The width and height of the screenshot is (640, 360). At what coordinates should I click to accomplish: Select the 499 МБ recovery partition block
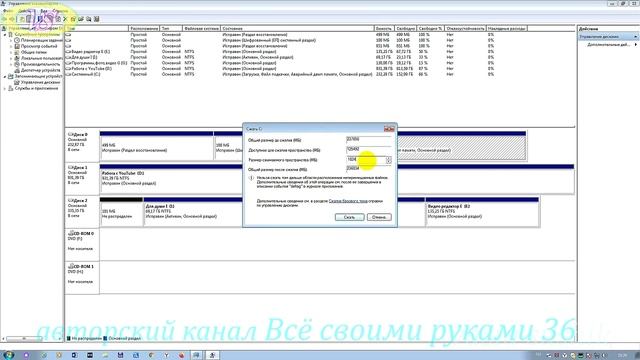156,146
